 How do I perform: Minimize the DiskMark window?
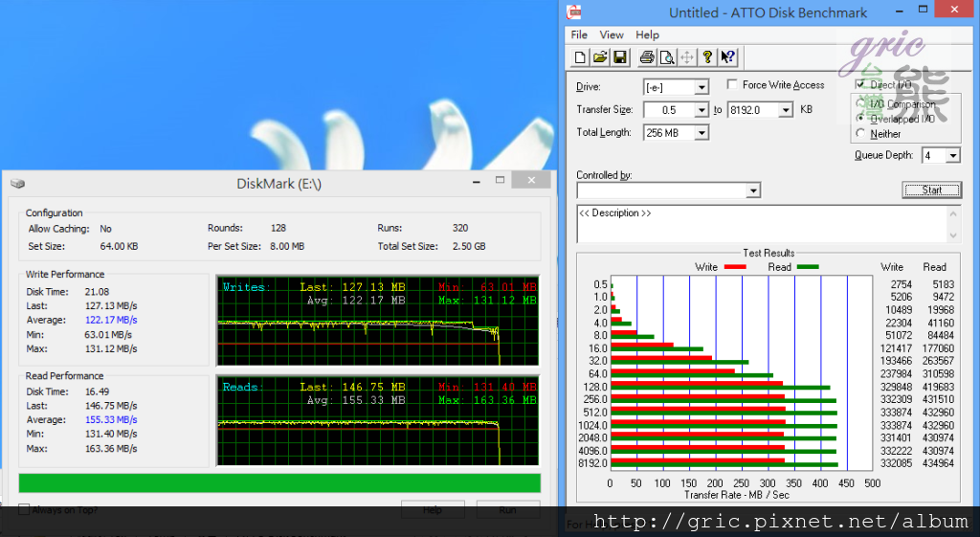(x=477, y=181)
